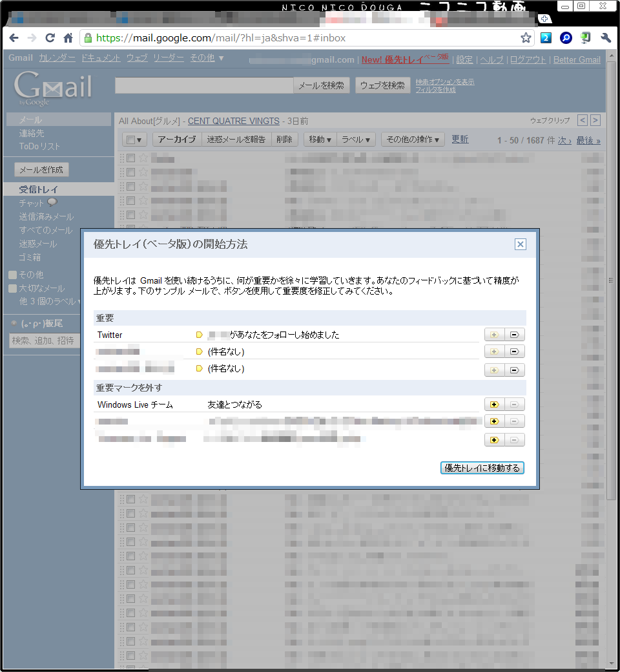
Task: Click ウェブを検索 button
Action: click(x=382, y=85)
